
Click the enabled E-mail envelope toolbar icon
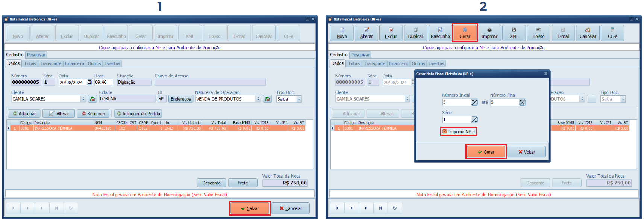pyautogui.click(x=563, y=33)
